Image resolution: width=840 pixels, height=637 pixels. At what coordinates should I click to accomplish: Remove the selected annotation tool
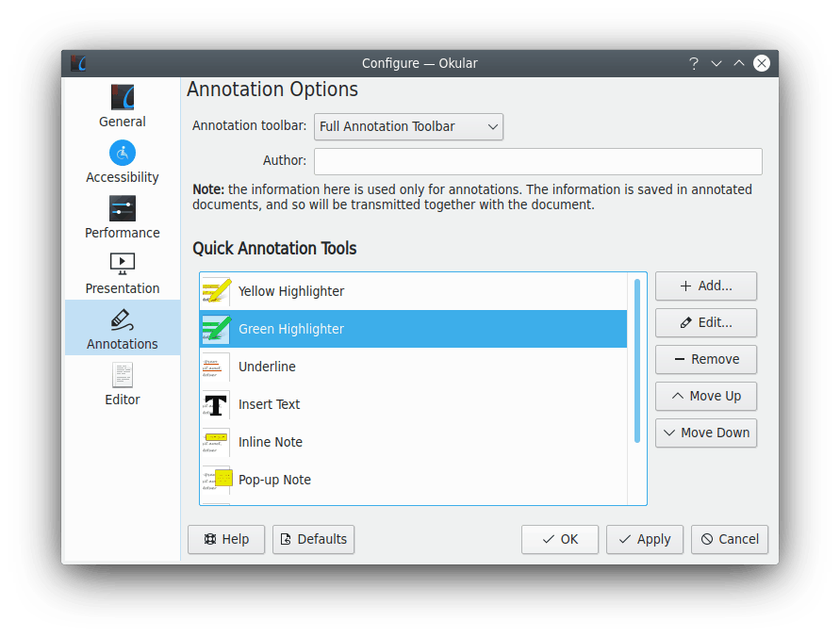(705, 359)
